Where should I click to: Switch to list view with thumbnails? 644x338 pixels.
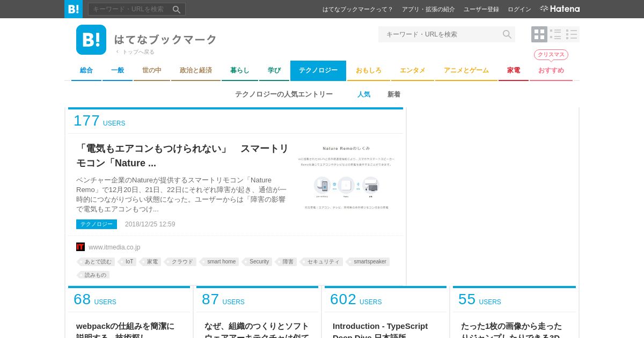[x=555, y=34]
